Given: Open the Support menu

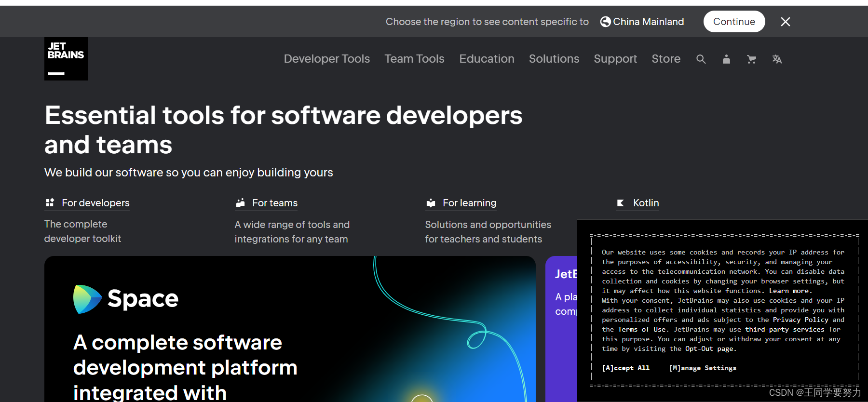Looking at the screenshot, I should pyautogui.click(x=615, y=59).
